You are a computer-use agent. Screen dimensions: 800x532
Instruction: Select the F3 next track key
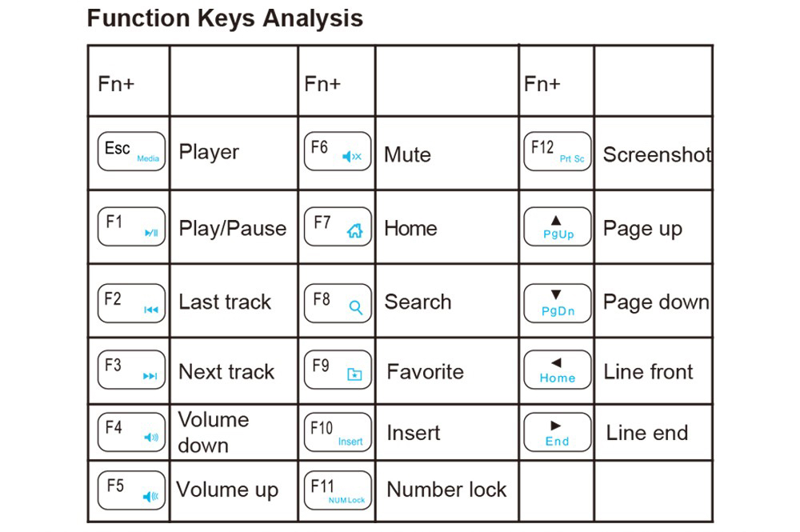[131, 370]
